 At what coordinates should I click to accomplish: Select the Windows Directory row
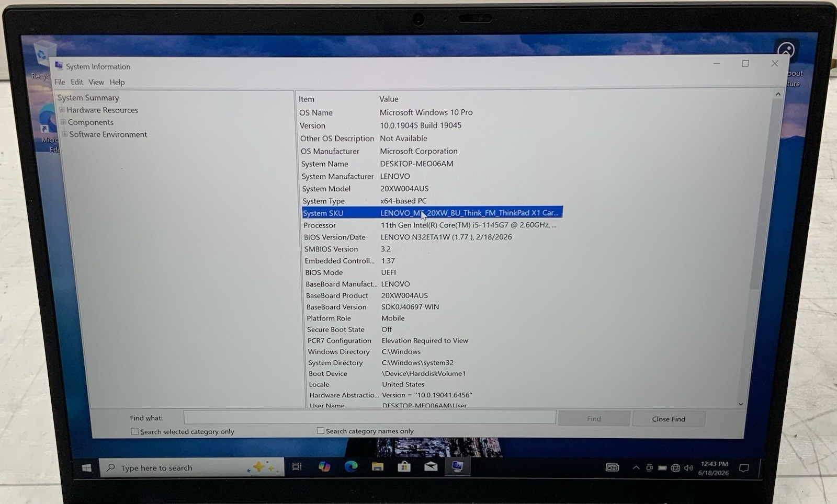[365, 352]
